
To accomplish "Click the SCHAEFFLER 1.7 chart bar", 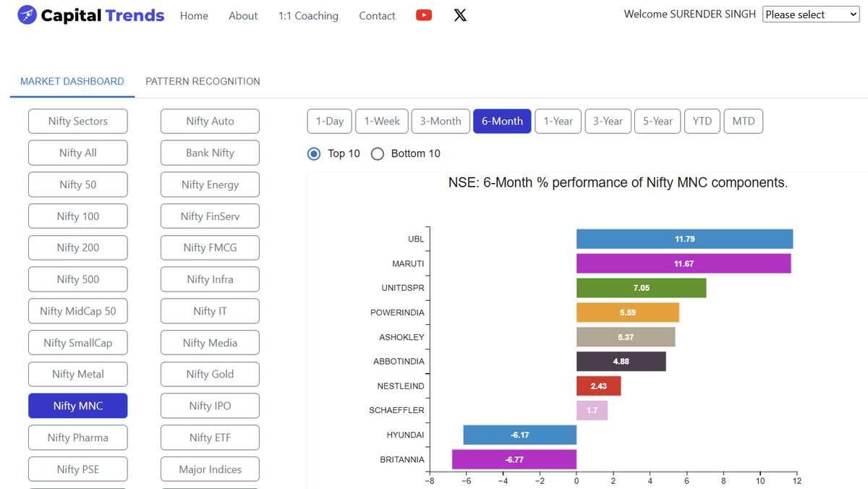I will pos(592,410).
